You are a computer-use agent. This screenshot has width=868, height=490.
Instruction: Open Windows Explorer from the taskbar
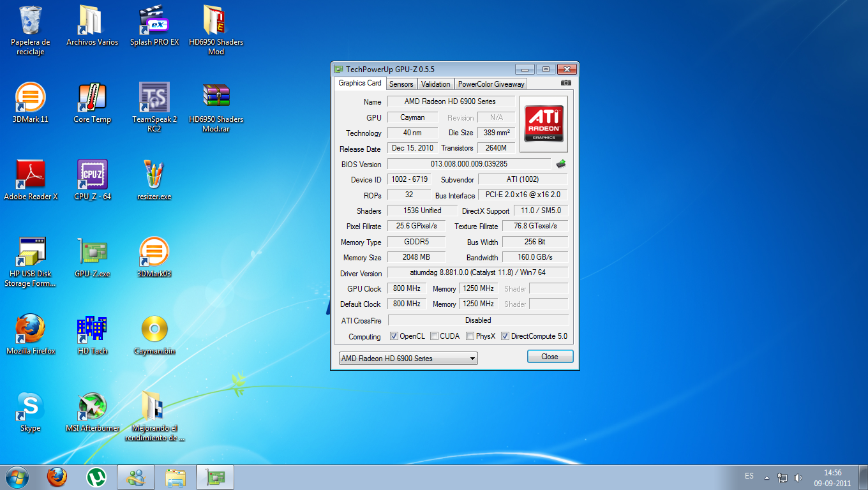176,477
